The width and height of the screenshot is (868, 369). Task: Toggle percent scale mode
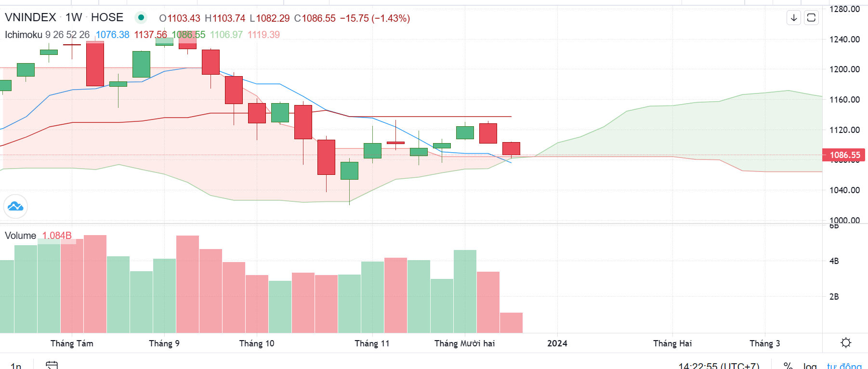click(788, 366)
